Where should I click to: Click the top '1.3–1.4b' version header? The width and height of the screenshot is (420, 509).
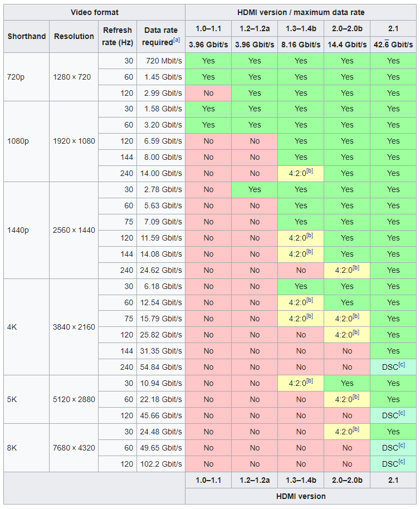301,28
